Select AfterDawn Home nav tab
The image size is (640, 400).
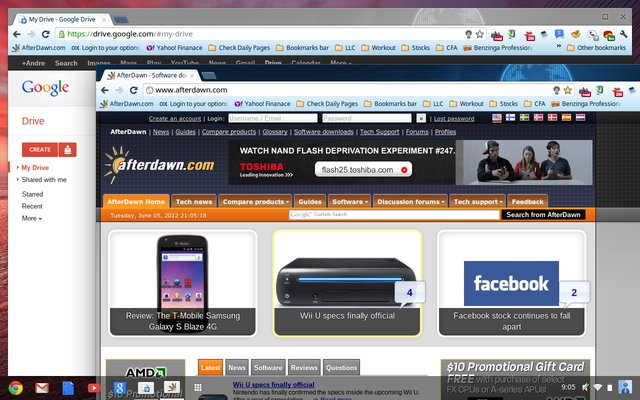click(x=136, y=202)
